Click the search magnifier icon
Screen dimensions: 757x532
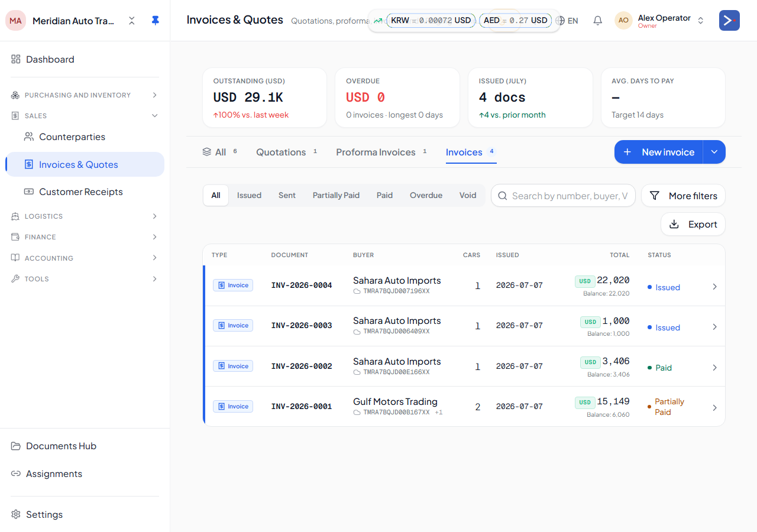(x=503, y=196)
